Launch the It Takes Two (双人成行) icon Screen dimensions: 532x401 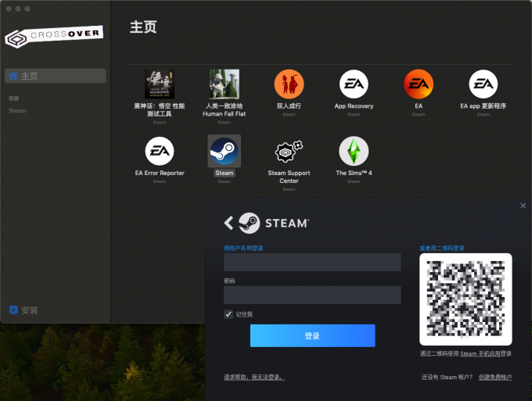(x=289, y=84)
